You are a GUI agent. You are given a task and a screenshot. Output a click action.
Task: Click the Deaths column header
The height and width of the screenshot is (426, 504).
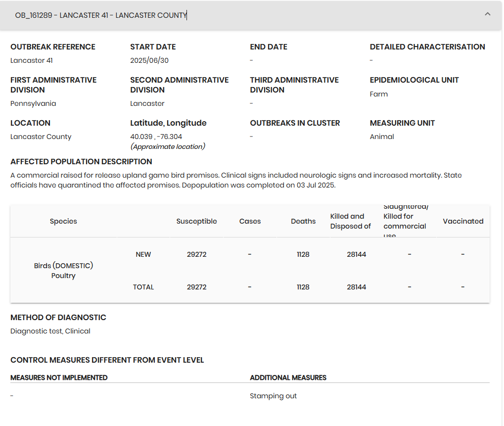(303, 221)
